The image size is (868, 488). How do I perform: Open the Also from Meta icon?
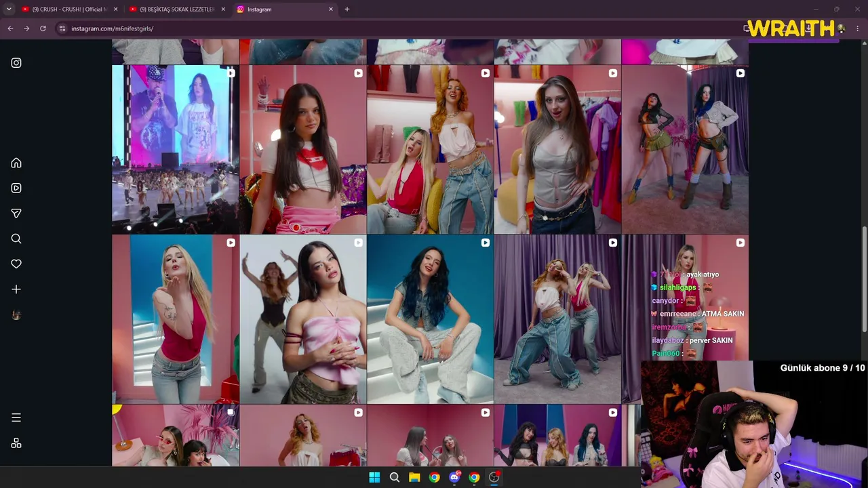pyautogui.click(x=16, y=443)
